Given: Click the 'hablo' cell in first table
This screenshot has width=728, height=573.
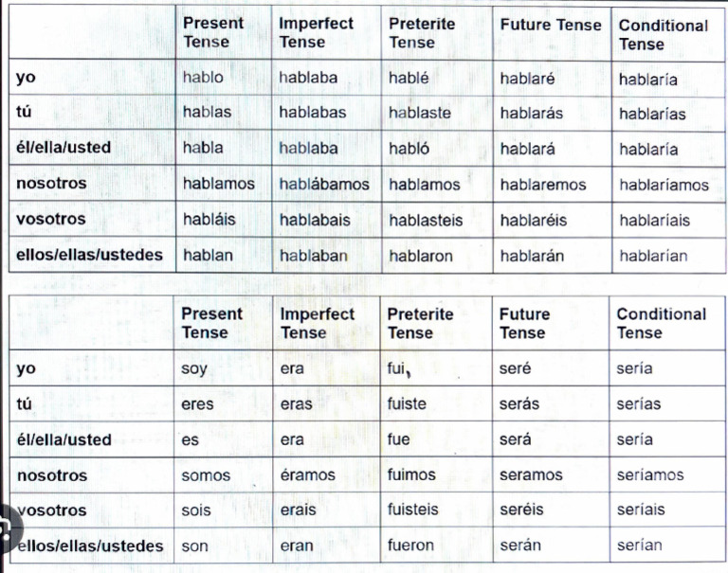Looking at the screenshot, I should coord(203,78).
